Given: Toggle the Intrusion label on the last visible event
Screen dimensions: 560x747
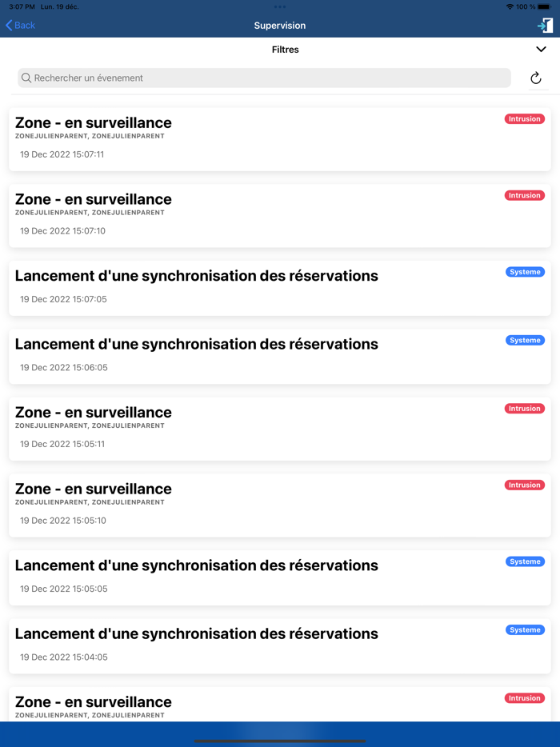Looking at the screenshot, I should [524, 697].
